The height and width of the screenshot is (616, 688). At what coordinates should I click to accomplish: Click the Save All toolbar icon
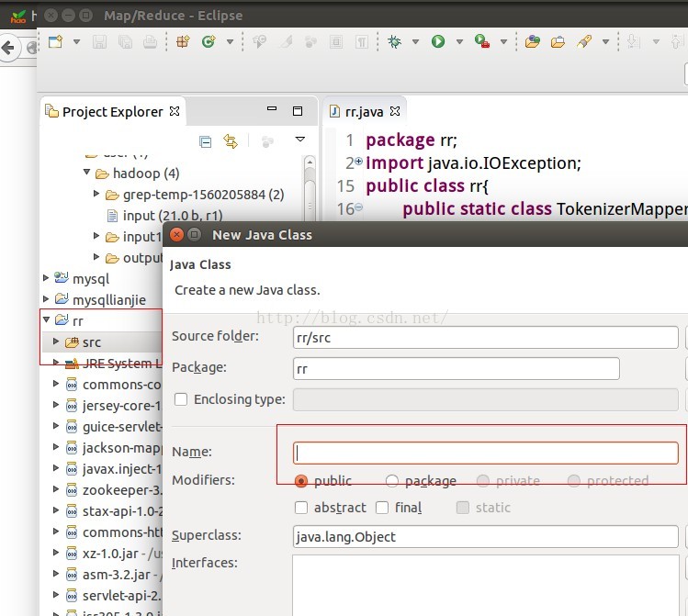pos(125,41)
